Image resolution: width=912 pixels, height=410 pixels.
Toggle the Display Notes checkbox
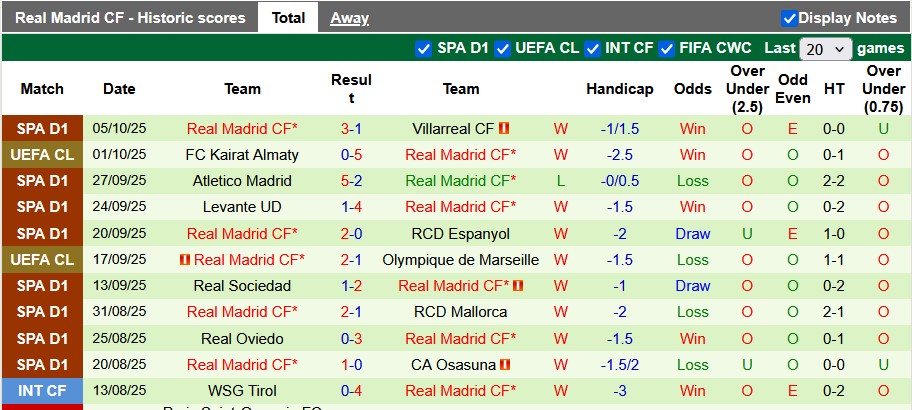pos(789,18)
